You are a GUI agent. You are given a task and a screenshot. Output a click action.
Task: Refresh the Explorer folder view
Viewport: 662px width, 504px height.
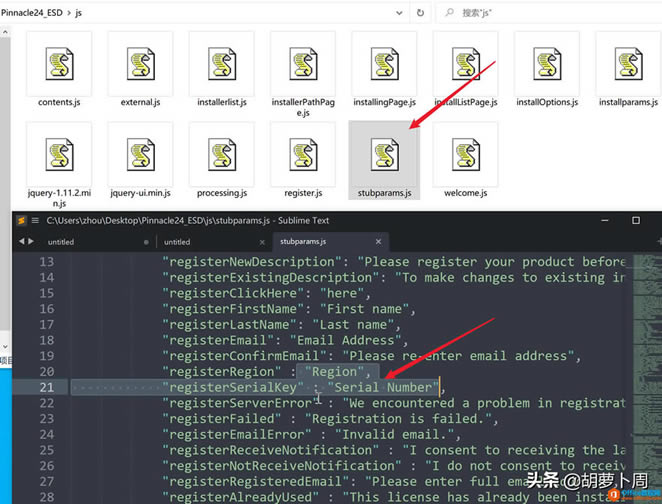[420, 13]
